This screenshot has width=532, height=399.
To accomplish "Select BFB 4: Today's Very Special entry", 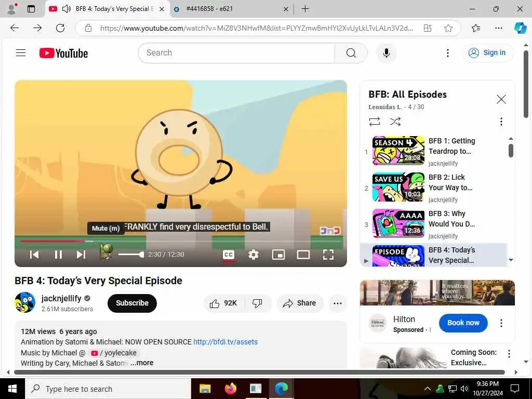I will pos(434,255).
